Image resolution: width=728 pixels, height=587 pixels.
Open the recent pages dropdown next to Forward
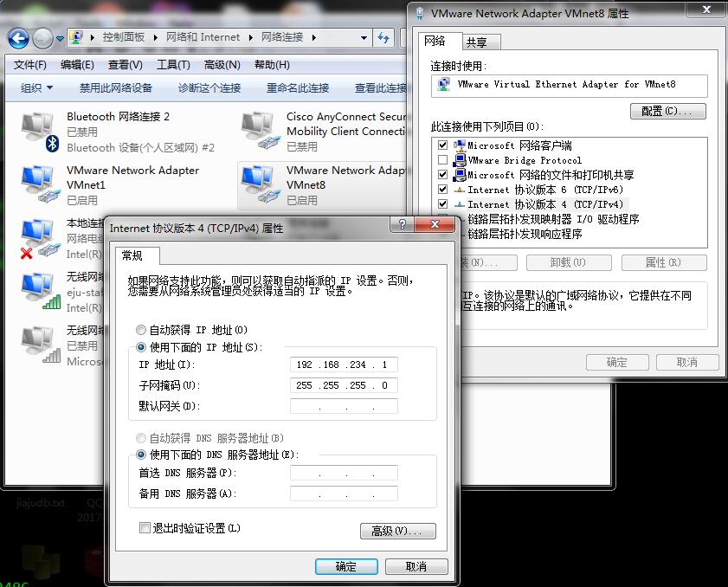pyautogui.click(x=60, y=39)
